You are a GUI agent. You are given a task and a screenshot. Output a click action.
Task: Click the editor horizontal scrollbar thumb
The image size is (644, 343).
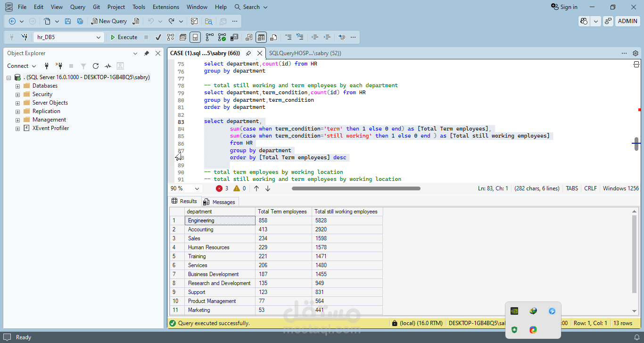[356, 188]
